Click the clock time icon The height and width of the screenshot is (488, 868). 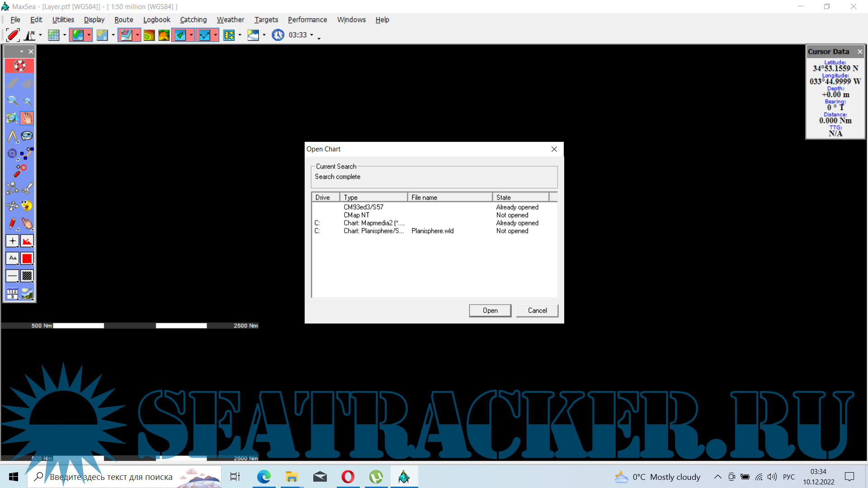(x=278, y=35)
